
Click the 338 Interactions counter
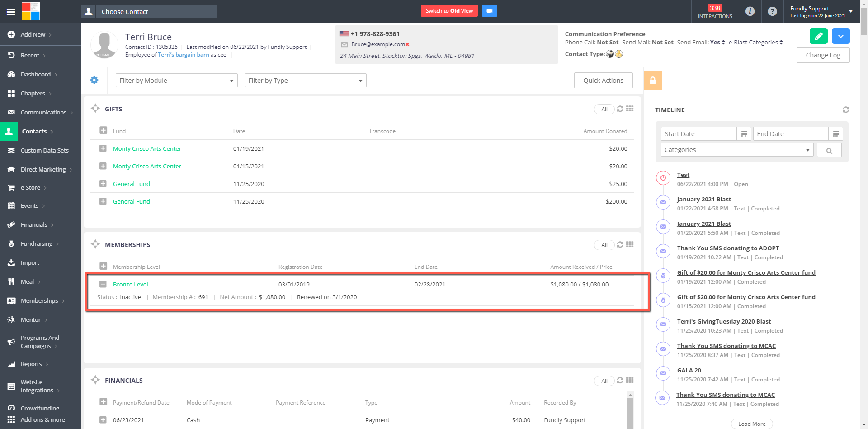[x=715, y=11]
